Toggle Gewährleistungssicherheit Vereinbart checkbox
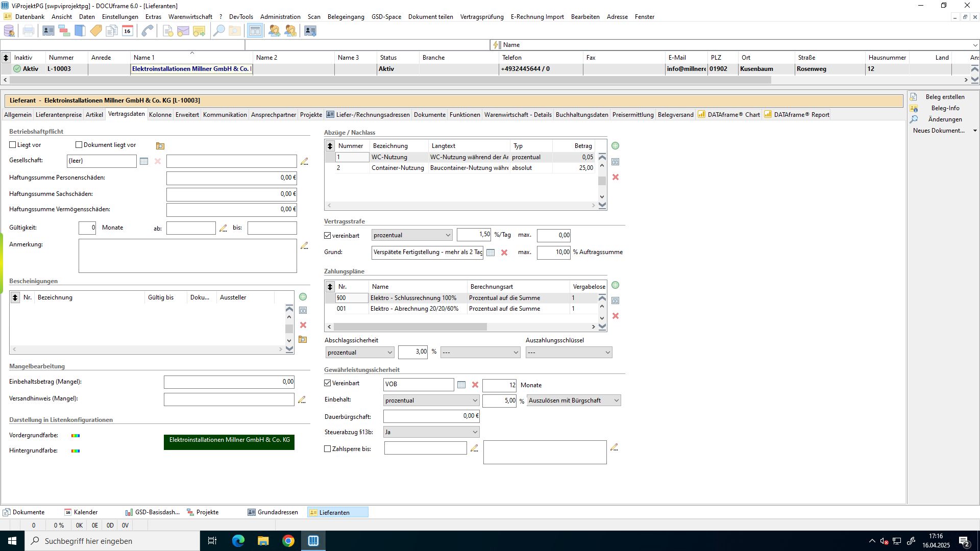 (328, 383)
